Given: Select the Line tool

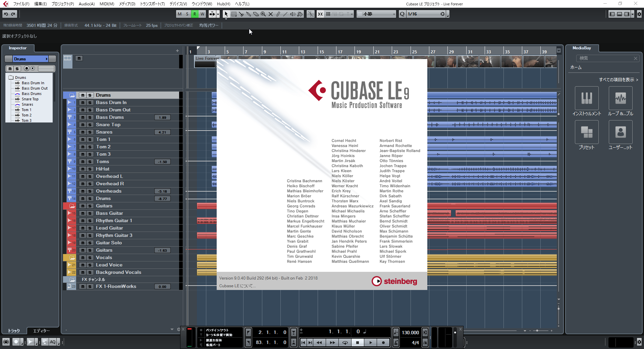Looking at the screenshot, I should (285, 14).
